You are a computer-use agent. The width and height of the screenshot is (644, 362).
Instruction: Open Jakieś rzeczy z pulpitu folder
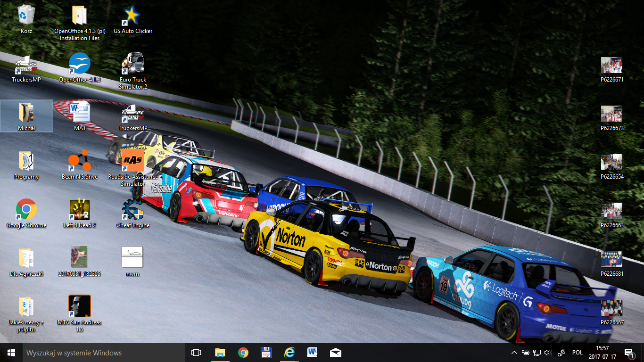click(x=26, y=314)
